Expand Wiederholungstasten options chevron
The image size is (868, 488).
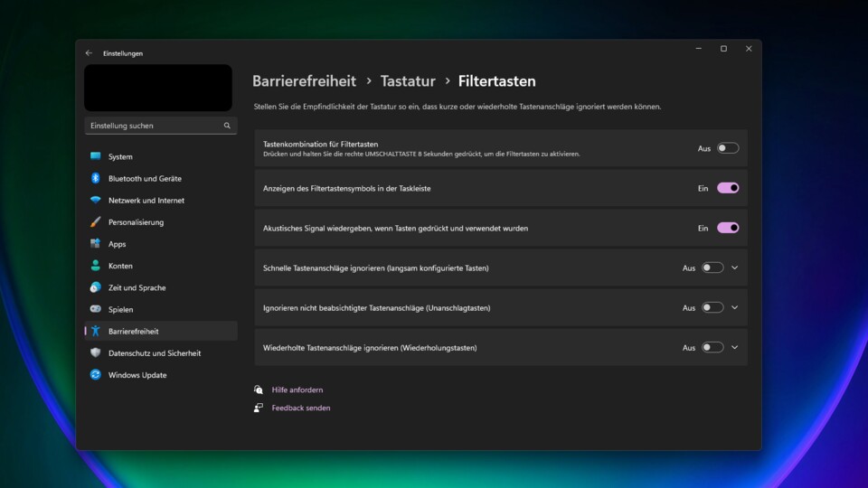click(734, 347)
